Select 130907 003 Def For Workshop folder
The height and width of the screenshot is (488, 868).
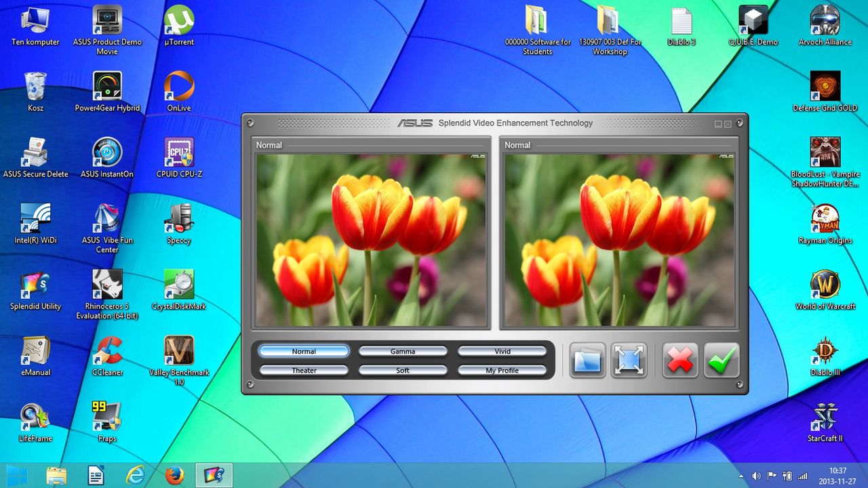pyautogui.click(x=610, y=30)
